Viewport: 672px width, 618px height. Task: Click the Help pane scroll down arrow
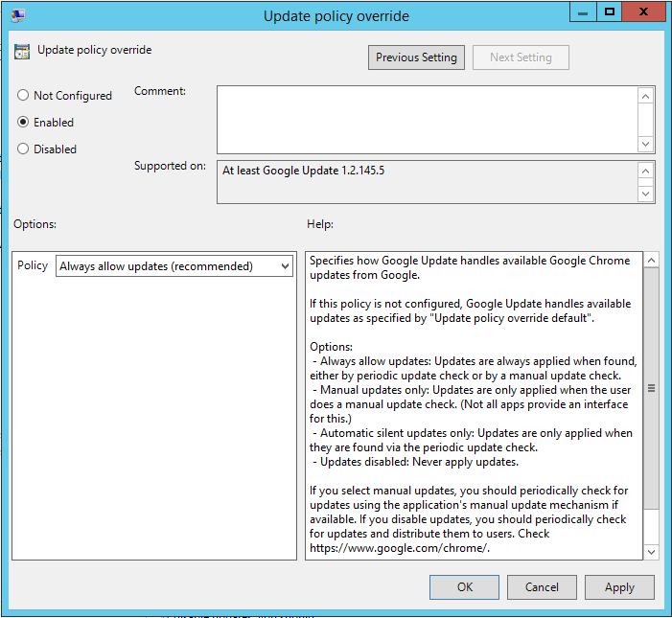[651, 552]
